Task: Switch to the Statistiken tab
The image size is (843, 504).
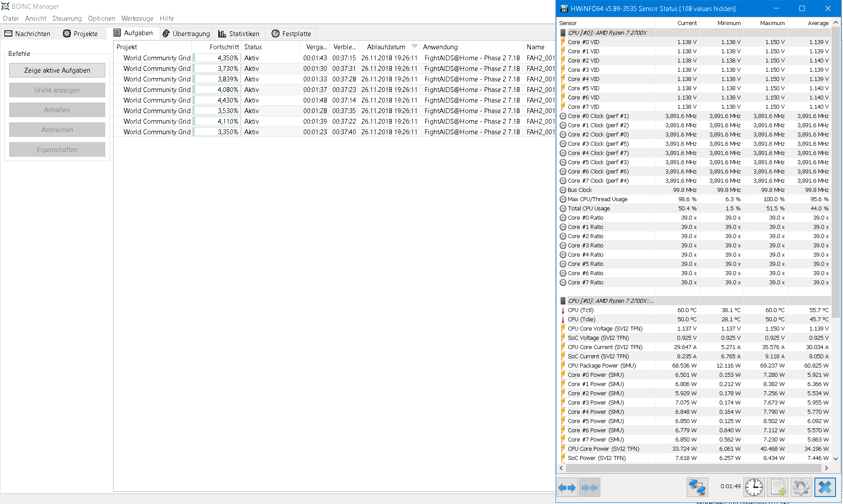Action: point(239,33)
